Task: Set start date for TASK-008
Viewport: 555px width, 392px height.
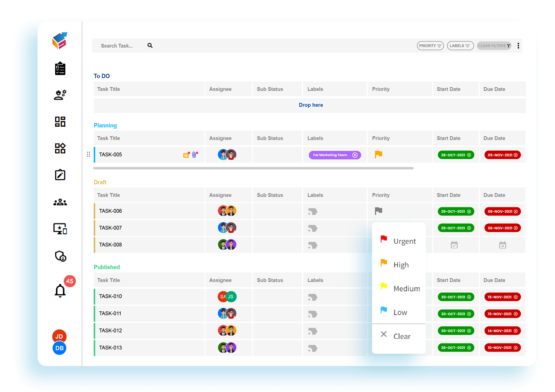Action: [454, 245]
